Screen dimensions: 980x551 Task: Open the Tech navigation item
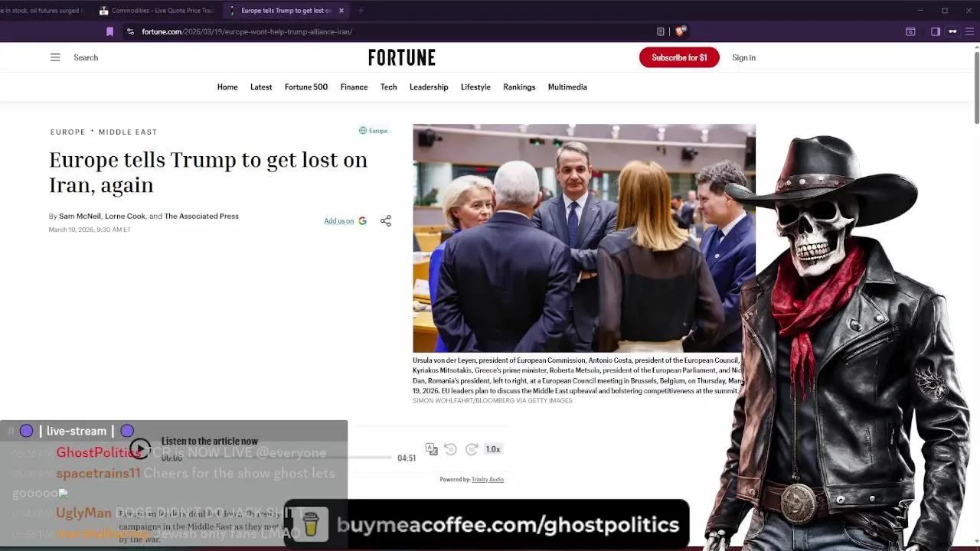pos(389,87)
